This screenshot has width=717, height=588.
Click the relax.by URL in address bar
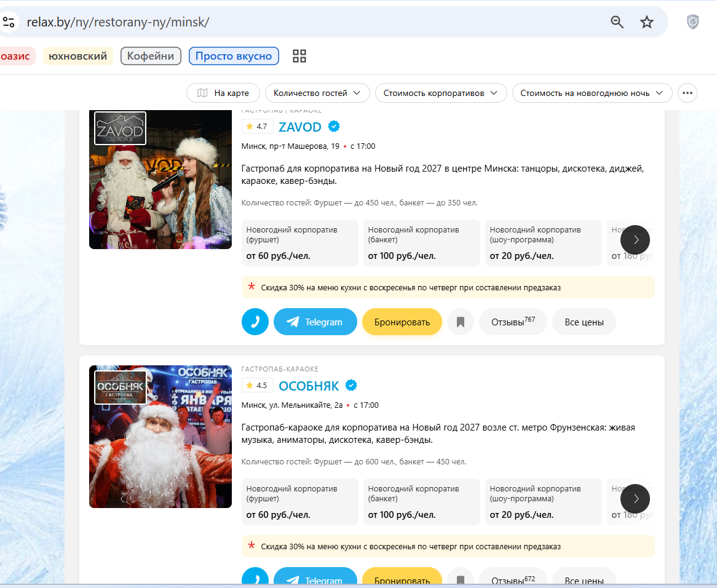coord(118,22)
